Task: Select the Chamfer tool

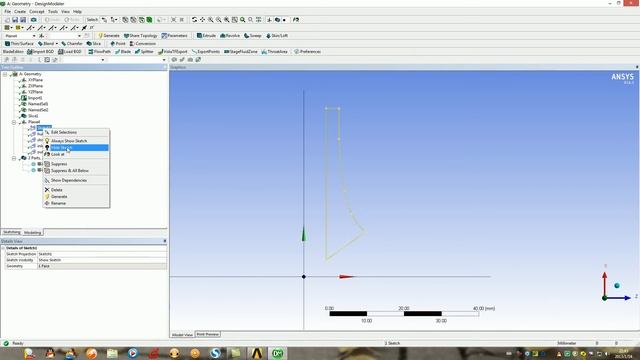Action: [x=72, y=43]
